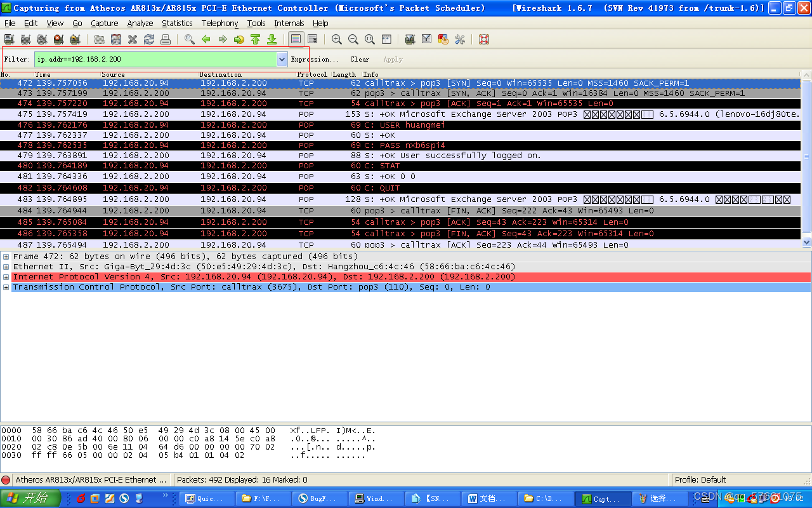
Task: Open Wireshark Preferences via toolbar wrench icon
Action: click(x=460, y=39)
